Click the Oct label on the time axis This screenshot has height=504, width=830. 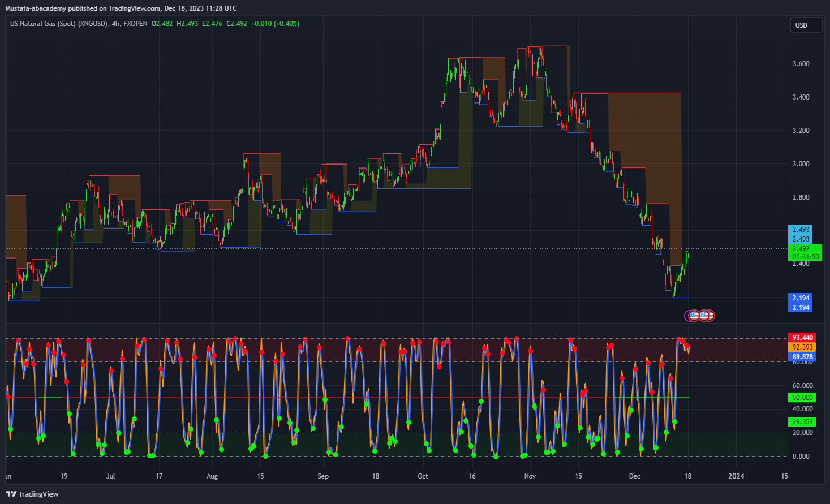click(423, 476)
